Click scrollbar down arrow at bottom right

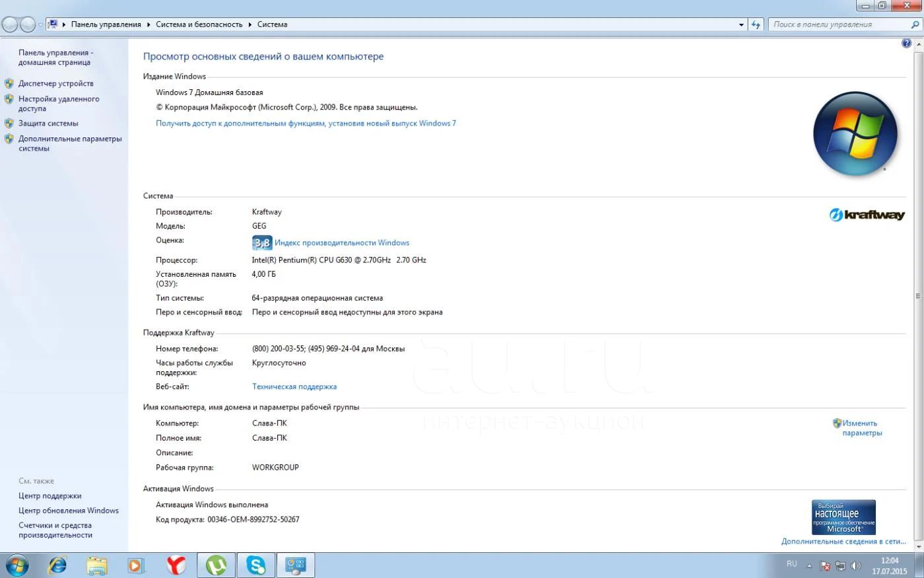[x=918, y=547]
